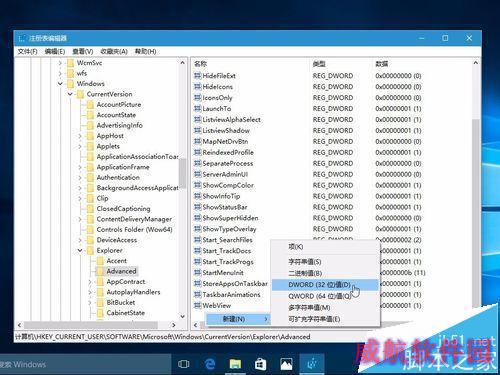
Task: Choose QWORD (64 位)值(Q) from context menu
Action: point(325,296)
